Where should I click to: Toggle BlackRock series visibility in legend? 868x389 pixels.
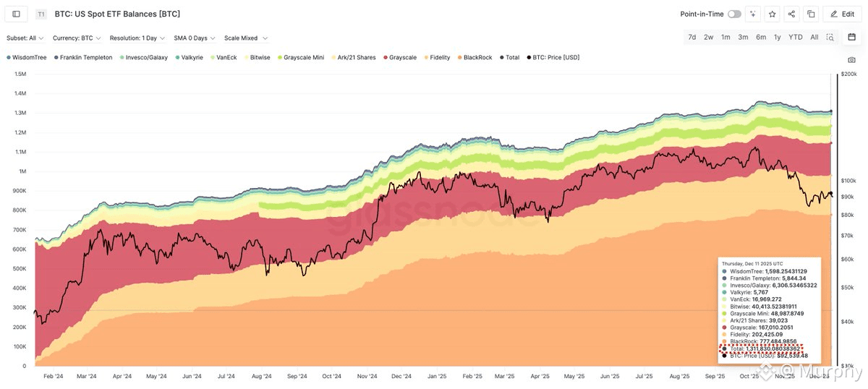click(x=475, y=57)
